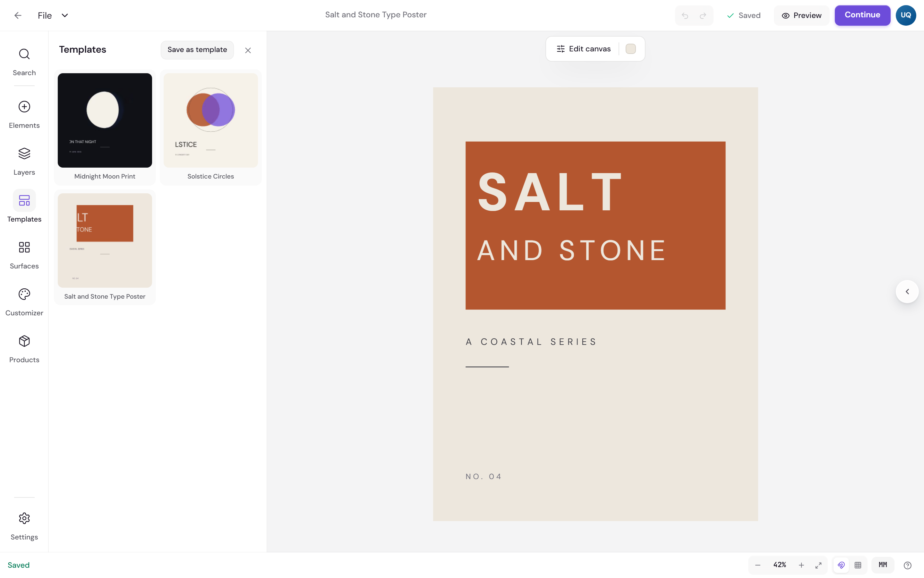The width and height of the screenshot is (924, 578).
Task: Open the Search panel
Action: coord(24,62)
